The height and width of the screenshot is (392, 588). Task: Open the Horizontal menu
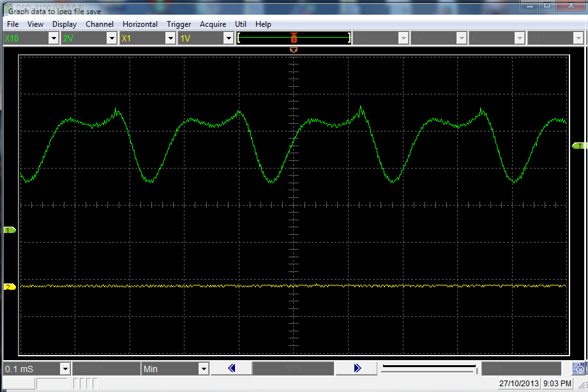[140, 24]
